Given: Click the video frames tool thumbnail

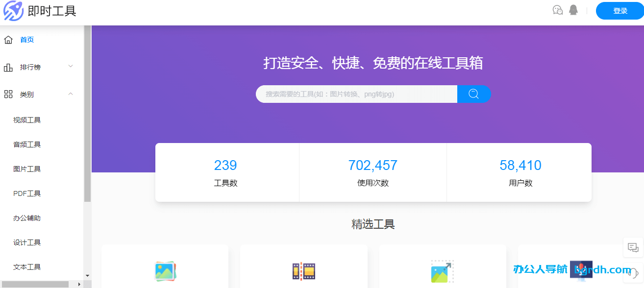Looking at the screenshot, I should [x=303, y=271].
